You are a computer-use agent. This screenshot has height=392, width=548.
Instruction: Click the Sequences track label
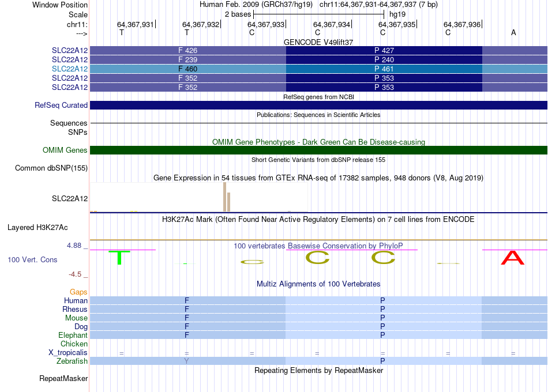69,123
